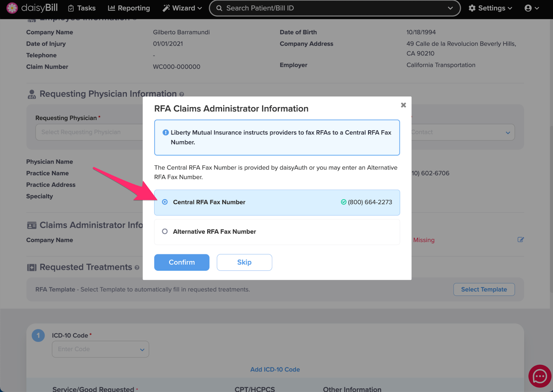Close the RFA Claims Administrator dialog

click(x=403, y=105)
